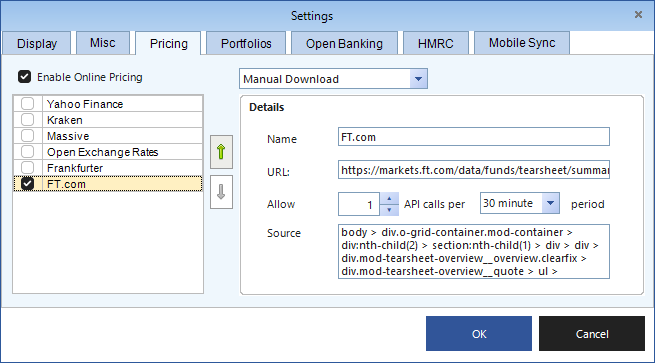Open the Manual Download dropdown
Image resolution: width=655 pixels, height=363 pixels.
(x=418, y=79)
